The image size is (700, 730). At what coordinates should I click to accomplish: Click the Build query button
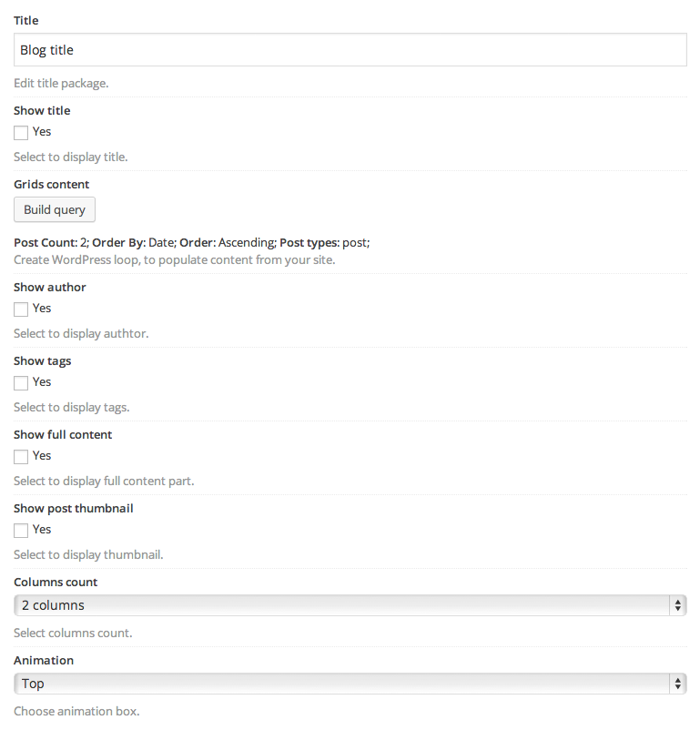(x=55, y=209)
